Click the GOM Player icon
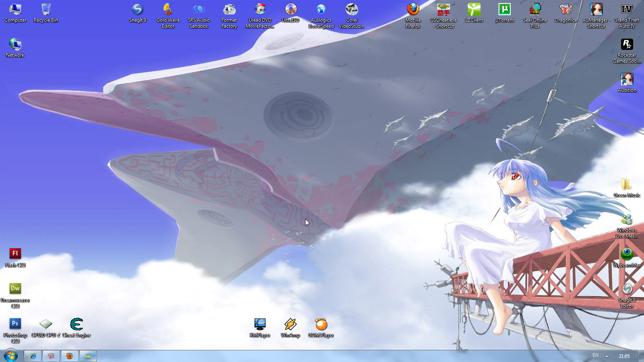 [x=321, y=327]
